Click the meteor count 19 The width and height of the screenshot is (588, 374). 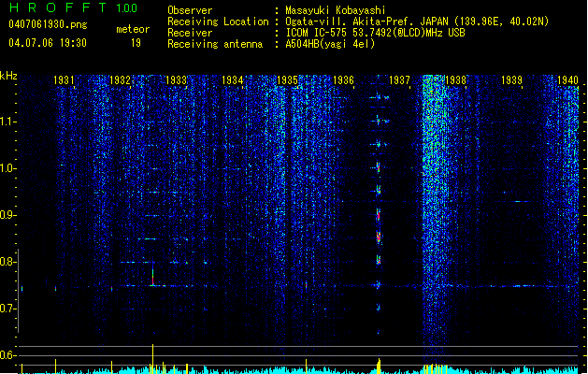pyautogui.click(x=136, y=43)
